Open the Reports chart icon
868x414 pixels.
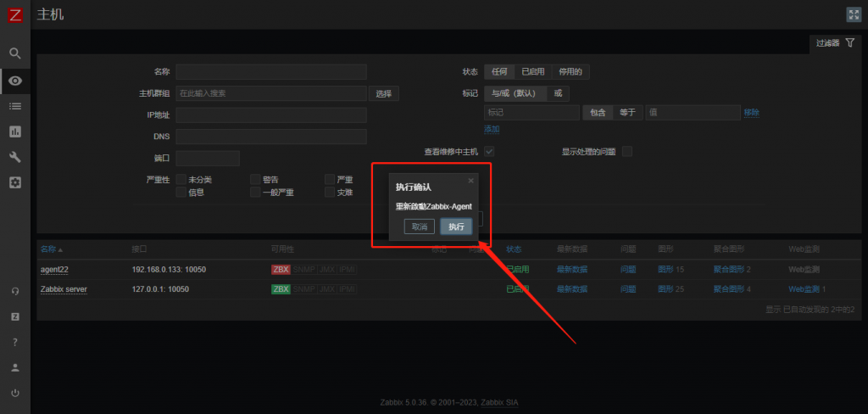(x=15, y=131)
